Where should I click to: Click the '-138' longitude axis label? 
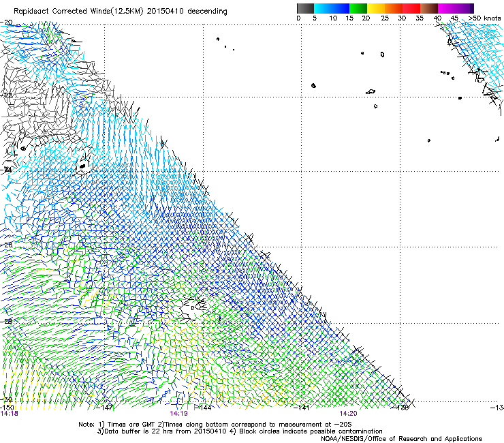[400, 408]
